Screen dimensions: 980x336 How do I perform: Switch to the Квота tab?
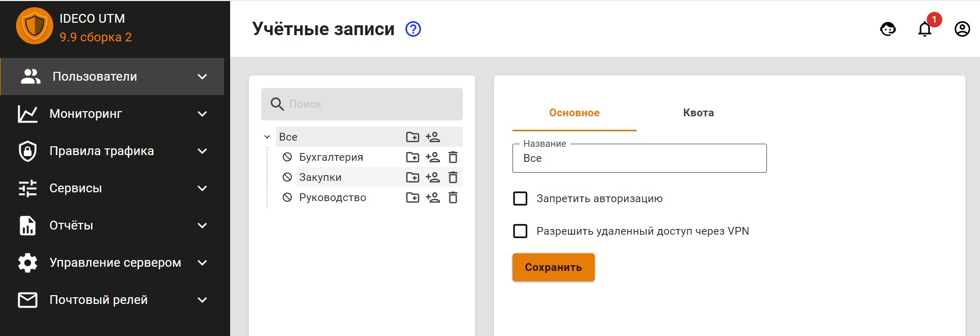698,113
